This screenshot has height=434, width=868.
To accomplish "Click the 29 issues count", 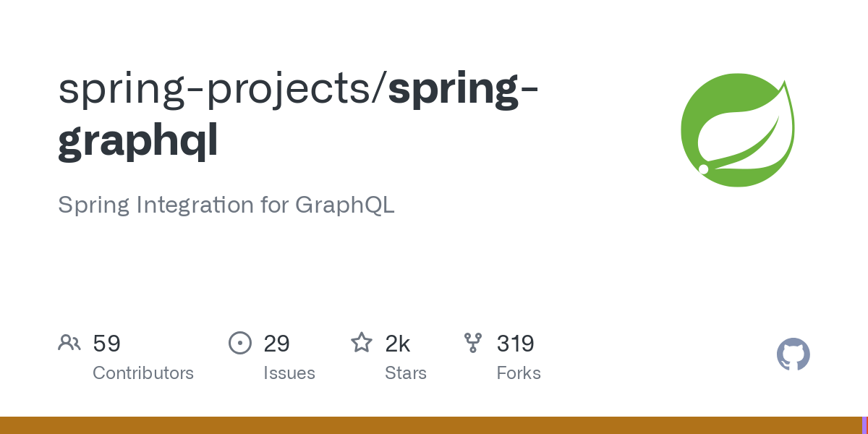I will (277, 344).
